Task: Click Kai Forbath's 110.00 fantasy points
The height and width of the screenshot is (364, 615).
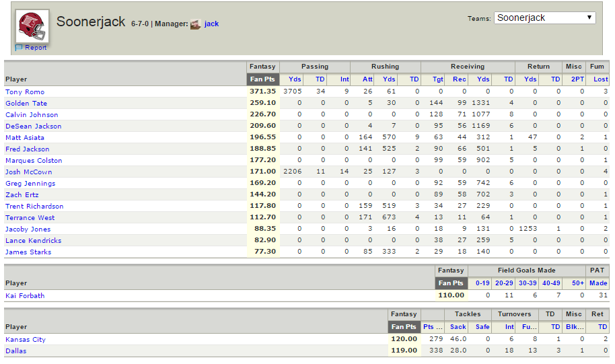Action: [x=451, y=295]
